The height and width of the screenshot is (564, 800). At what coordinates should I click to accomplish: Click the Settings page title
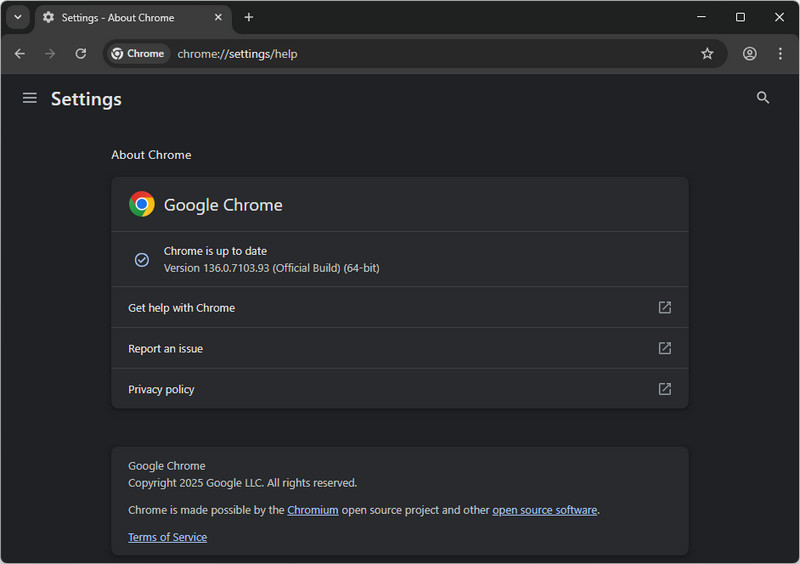[x=86, y=99]
